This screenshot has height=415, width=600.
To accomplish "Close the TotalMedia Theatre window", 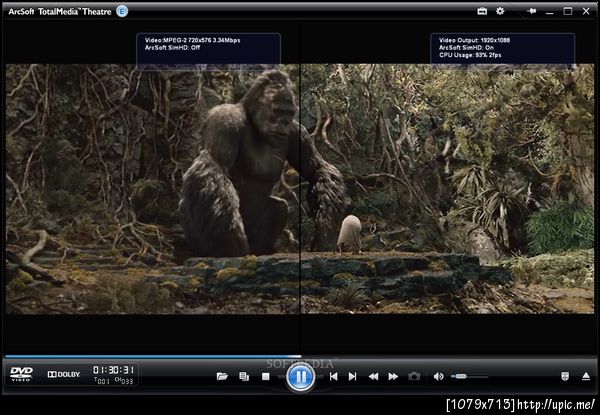I will (586, 11).
